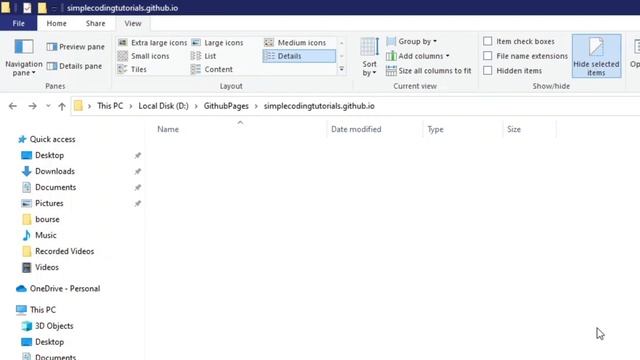The width and height of the screenshot is (640, 360).
Task: Switch to the Home ribbon tab
Action: pos(56,23)
